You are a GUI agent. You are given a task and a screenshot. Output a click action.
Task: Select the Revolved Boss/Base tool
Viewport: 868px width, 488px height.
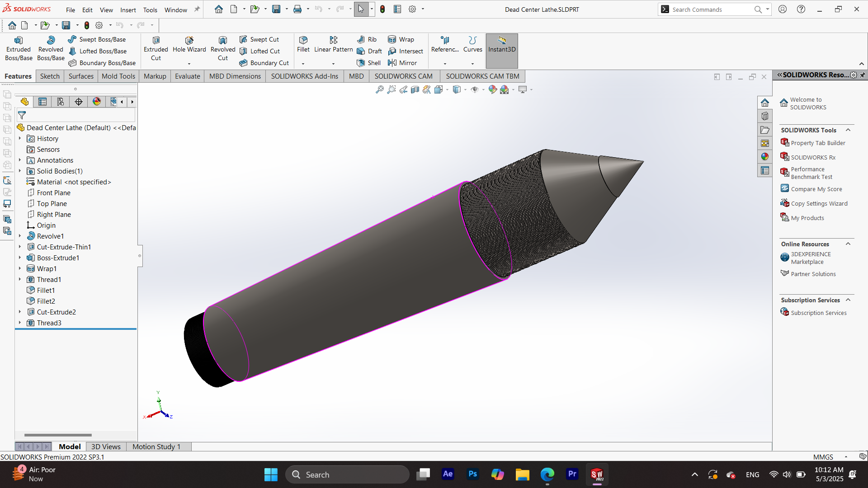click(51, 49)
